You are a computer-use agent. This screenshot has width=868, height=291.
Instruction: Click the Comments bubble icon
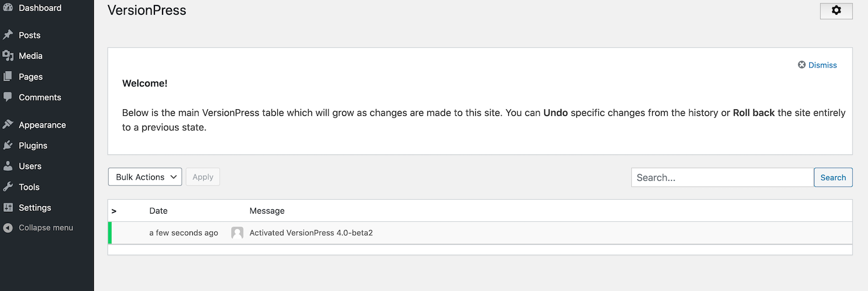click(x=8, y=97)
